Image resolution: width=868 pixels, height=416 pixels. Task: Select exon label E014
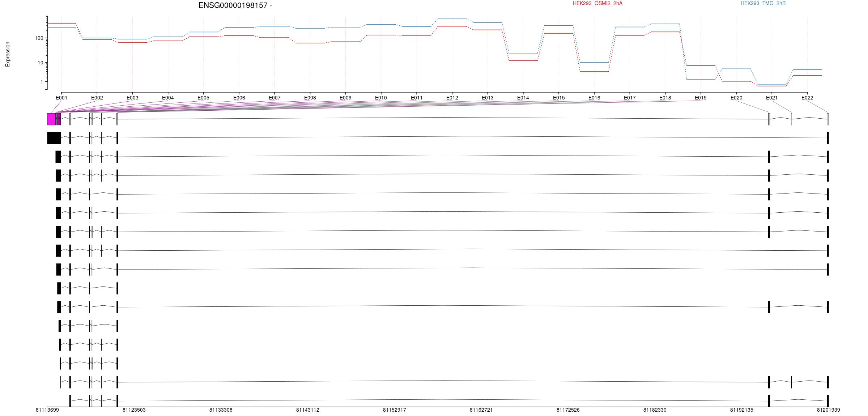pyautogui.click(x=523, y=98)
